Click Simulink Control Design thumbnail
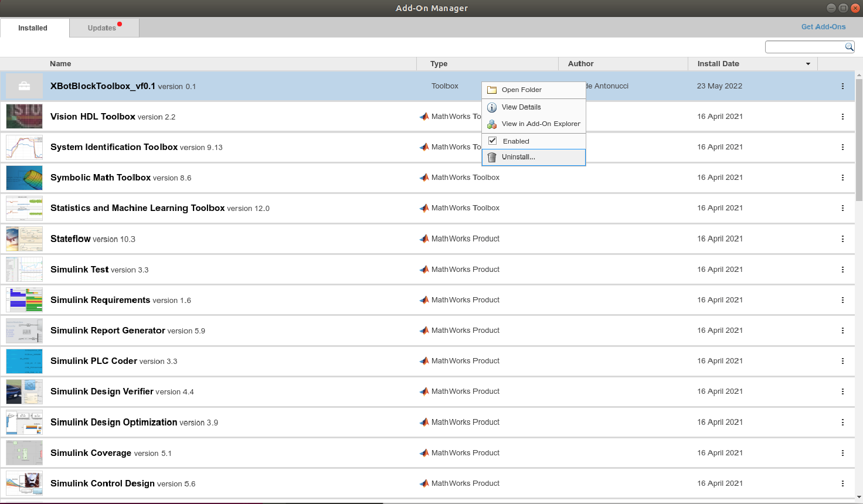863x504 pixels. (x=24, y=483)
